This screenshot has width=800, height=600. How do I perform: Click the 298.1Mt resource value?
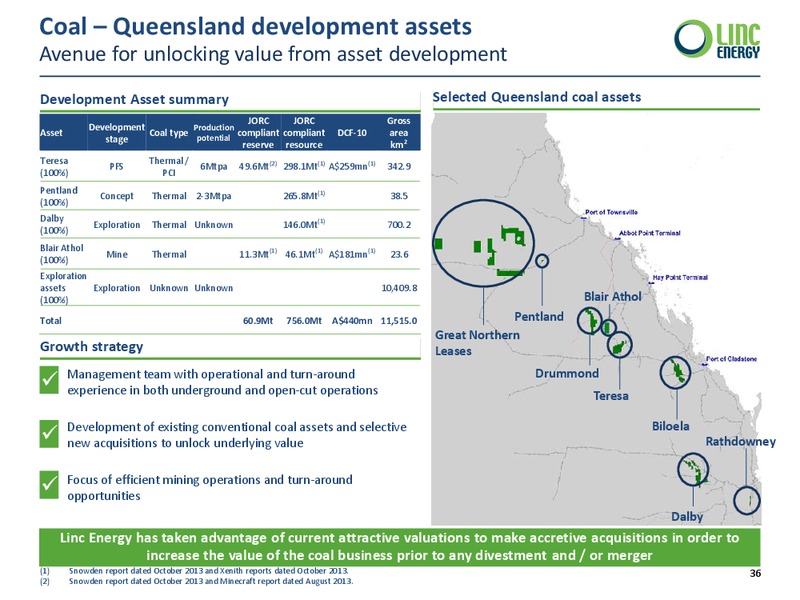coord(304,166)
